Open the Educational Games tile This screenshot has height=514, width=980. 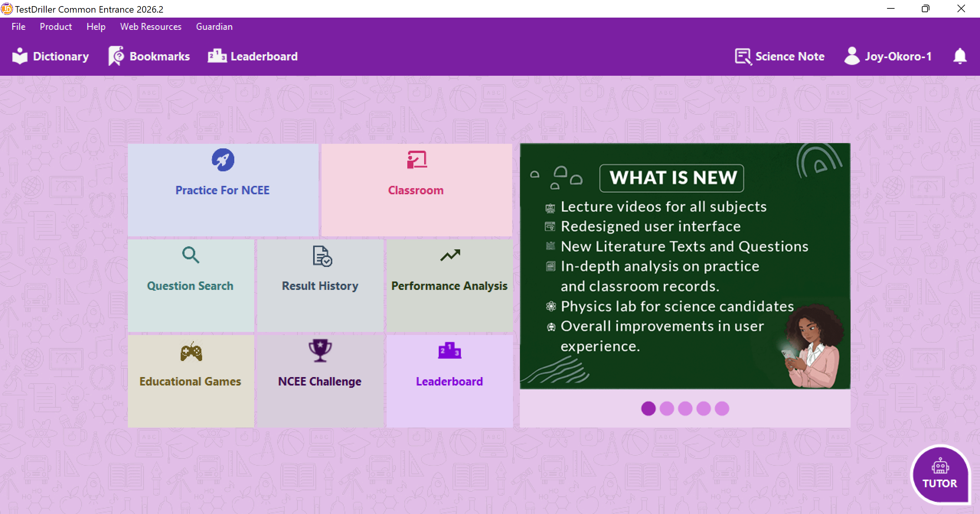point(191,381)
